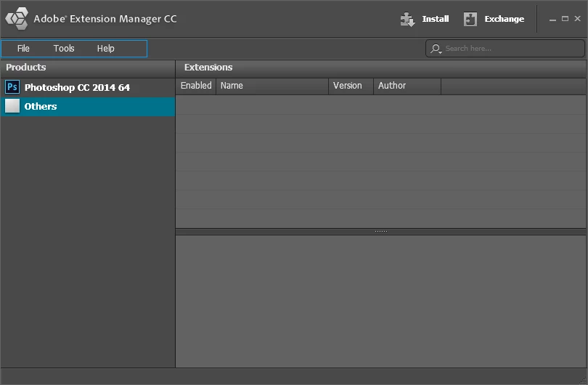
Task: Close the Extension Manager window
Action: pyautogui.click(x=578, y=19)
